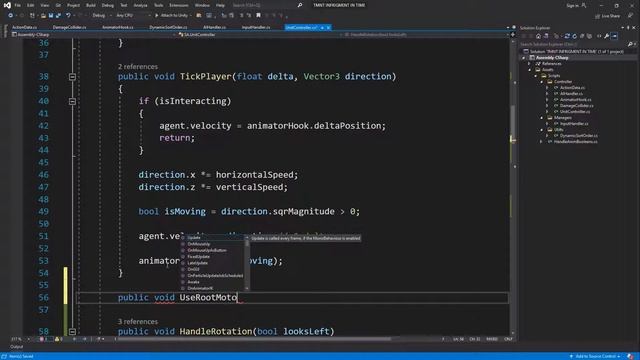
Task: Collapse the if block at line 40
Action: (72, 101)
